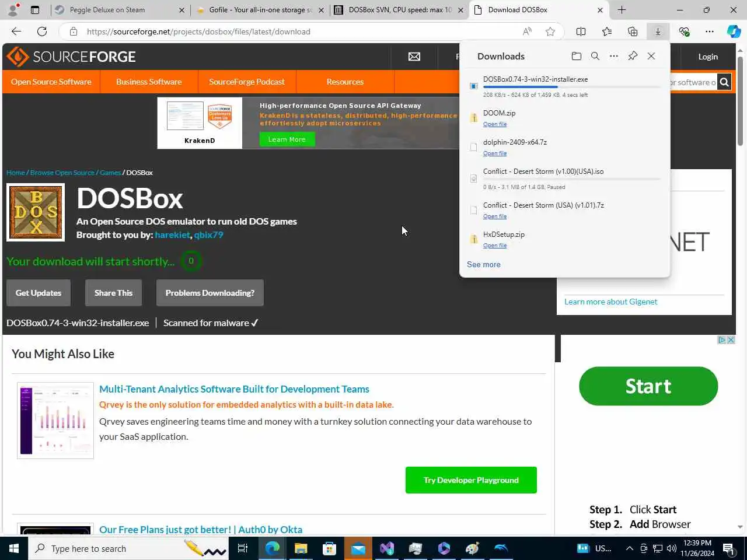Click Open file under dolphin-2409-x64.7z
Viewport: 747px width, 560px height.
(495, 153)
